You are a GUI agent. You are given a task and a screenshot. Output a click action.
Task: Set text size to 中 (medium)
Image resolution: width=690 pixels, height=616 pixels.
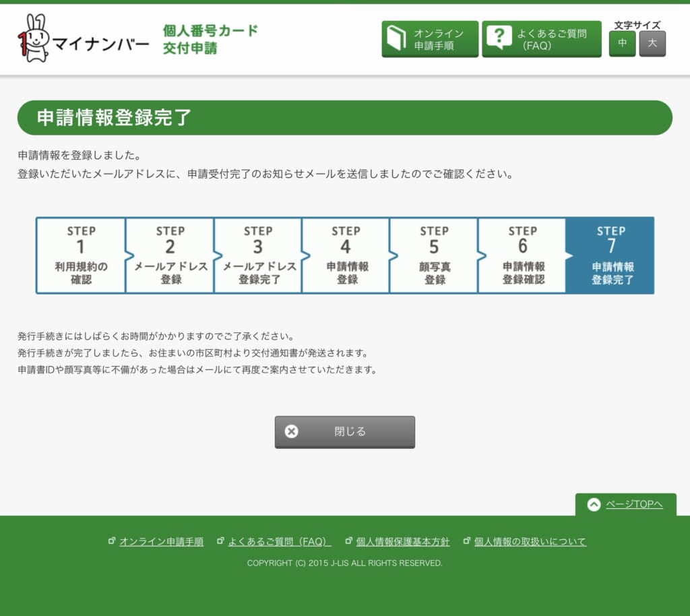(622, 43)
